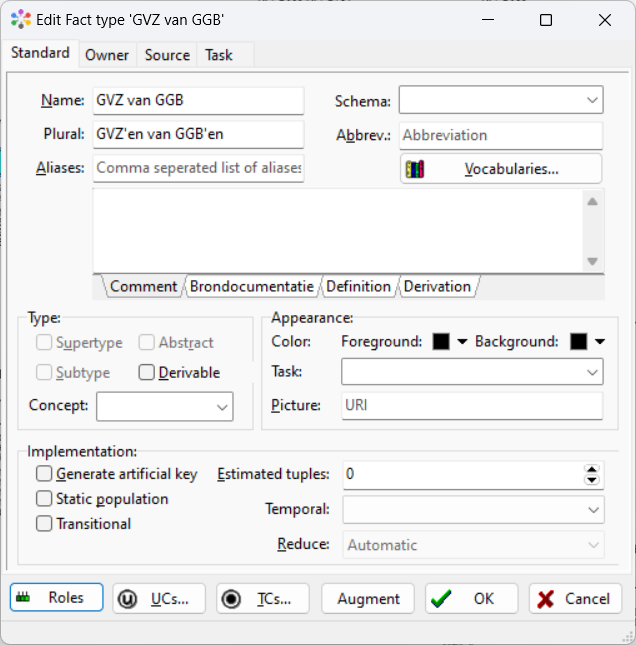Image resolution: width=636 pixels, height=645 pixels.
Task: Open the TCs totality constraints dialog
Action: point(262,598)
